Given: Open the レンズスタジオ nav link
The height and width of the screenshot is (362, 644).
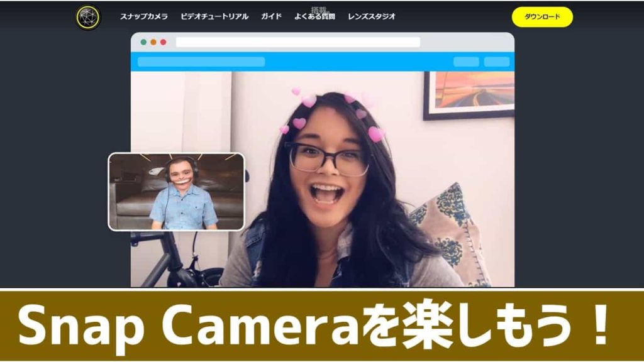Looking at the screenshot, I should [x=371, y=16].
